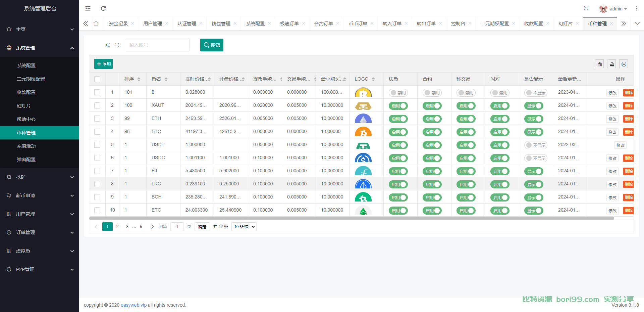Viewport: 644px width, 312px height.
Task: Refresh the page with the reload icon
Action: tap(103, 8)
